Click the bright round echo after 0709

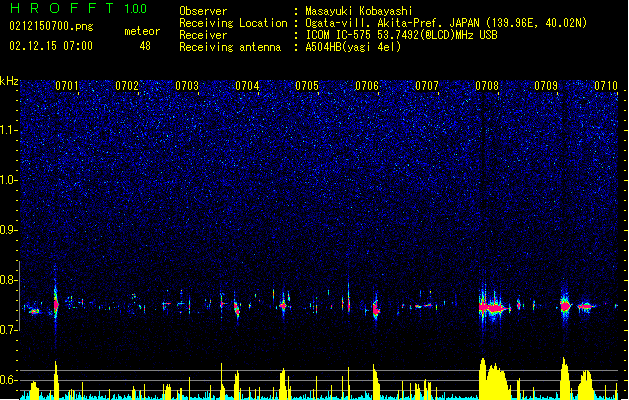[x=565, y=306]
